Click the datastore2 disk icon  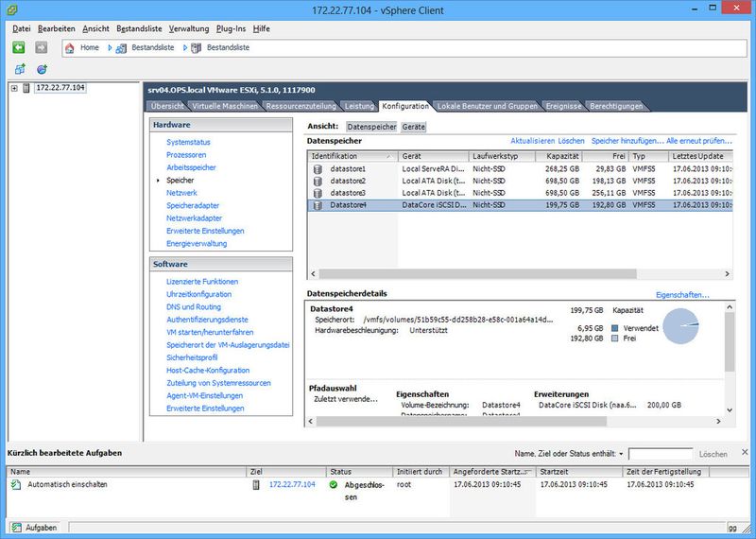pos(318,182)
